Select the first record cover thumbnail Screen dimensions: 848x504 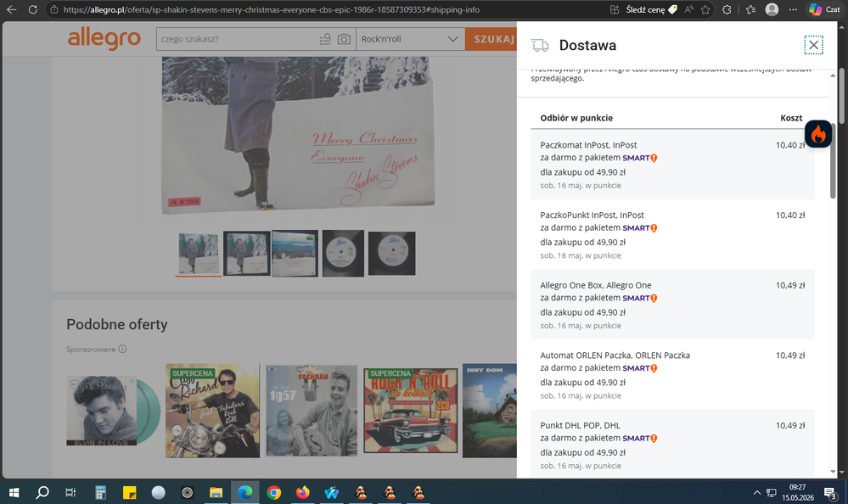tap(199, 253)
